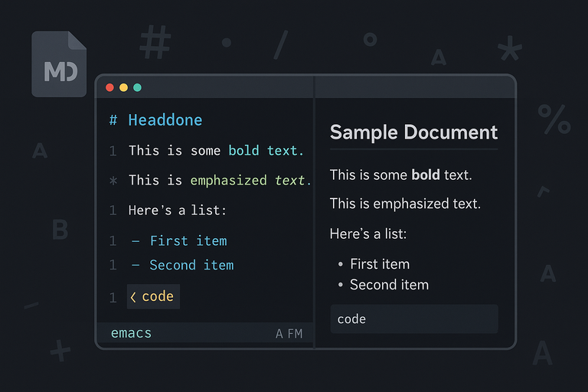Screen dimensions: 588x392
Task: Click the hash symbol before Headdone
Action: pyautogui.click(x=113, y=120)
